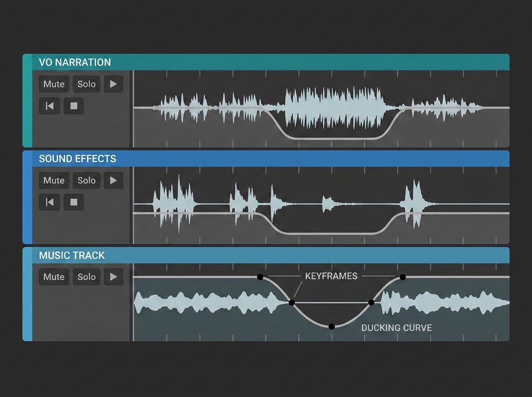
Task: Play the VO Narration track
Action: pos(113,84)
